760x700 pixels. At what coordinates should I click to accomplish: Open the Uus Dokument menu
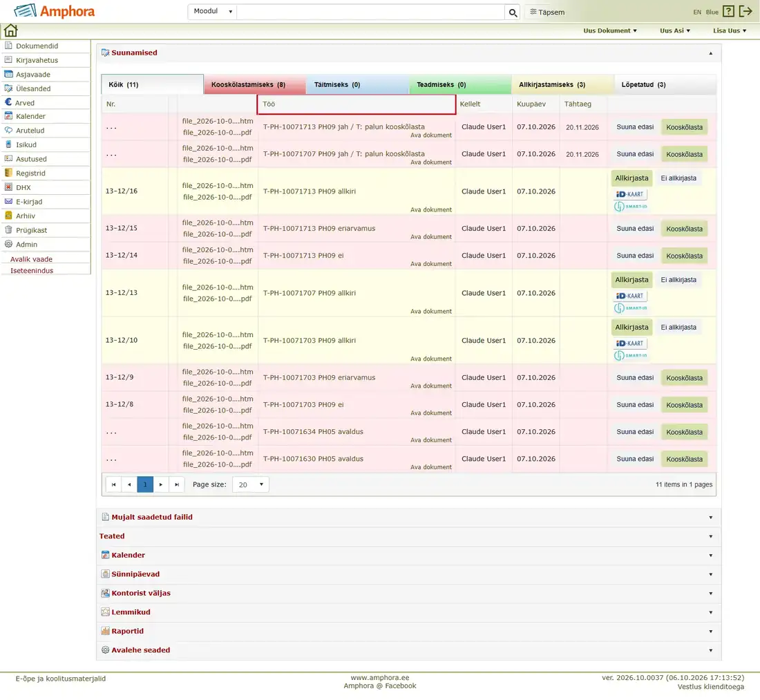click(x=610, y=30)
